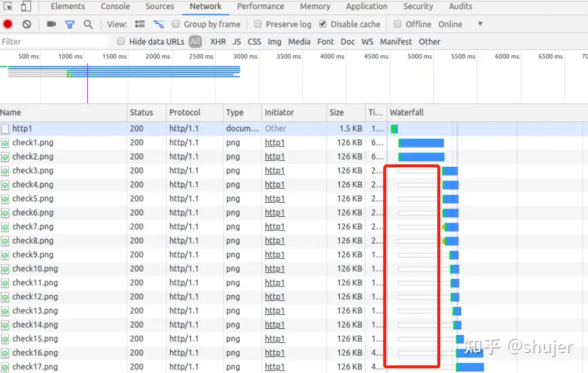The image size is (588, 373).
Task: Enable the Preserve log checkbox
Action: pos(258,24)
